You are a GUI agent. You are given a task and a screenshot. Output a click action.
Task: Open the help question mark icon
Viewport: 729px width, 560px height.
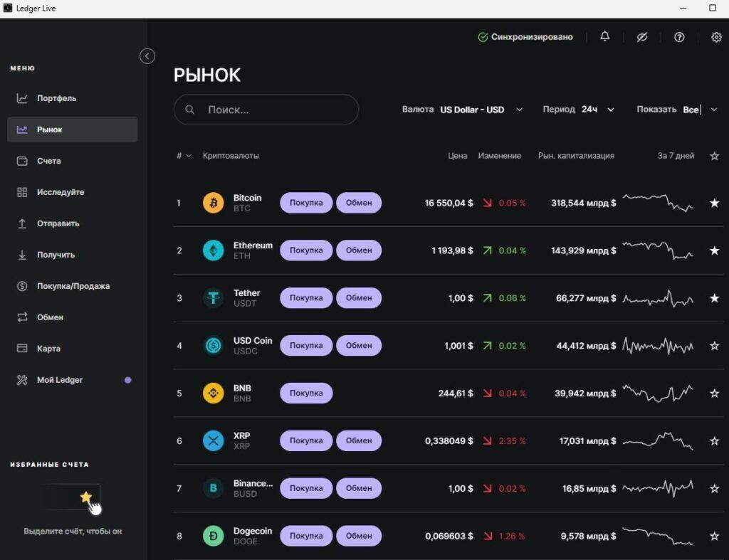679,37
